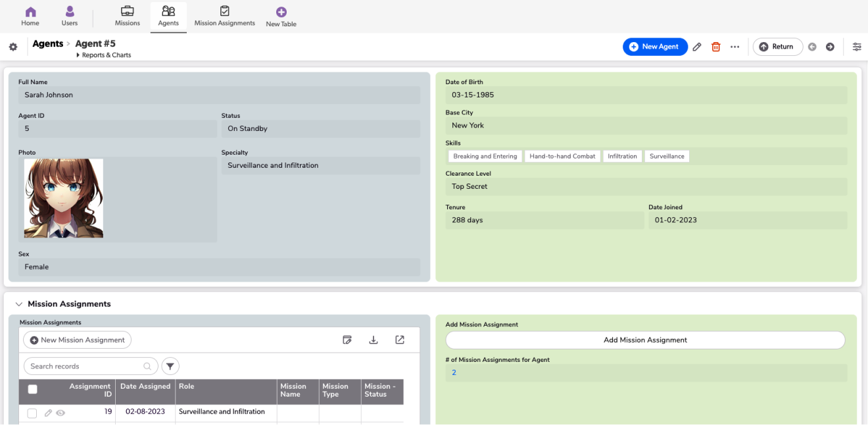The height and width of the screenshot is (425, 868).
Task: Expand Reports & Charts disclosure triangle
Action: [78, 55]
